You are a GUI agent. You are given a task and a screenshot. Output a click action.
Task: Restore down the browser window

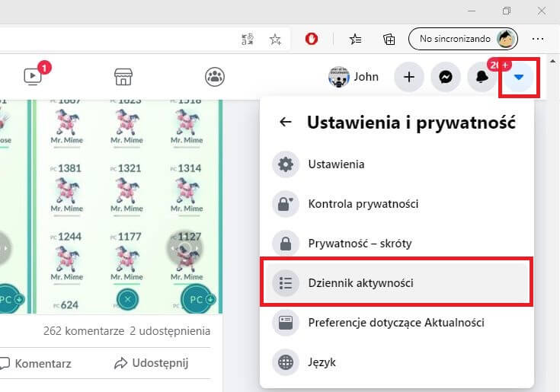[507, 11]
